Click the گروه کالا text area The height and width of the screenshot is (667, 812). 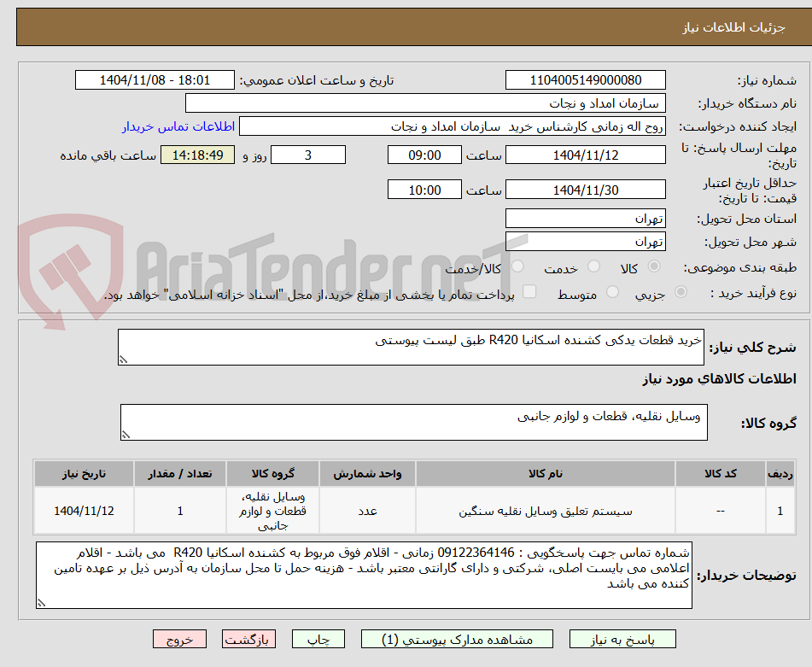(414, 423)
